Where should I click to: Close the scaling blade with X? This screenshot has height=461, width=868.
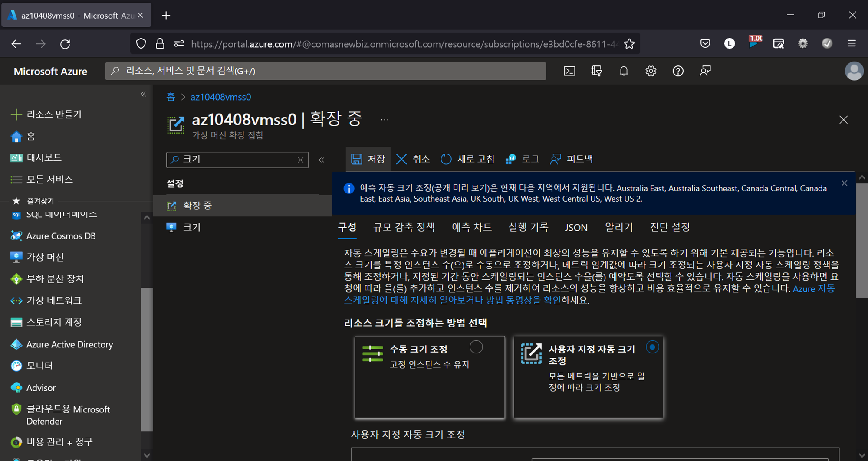pos(843,120)
